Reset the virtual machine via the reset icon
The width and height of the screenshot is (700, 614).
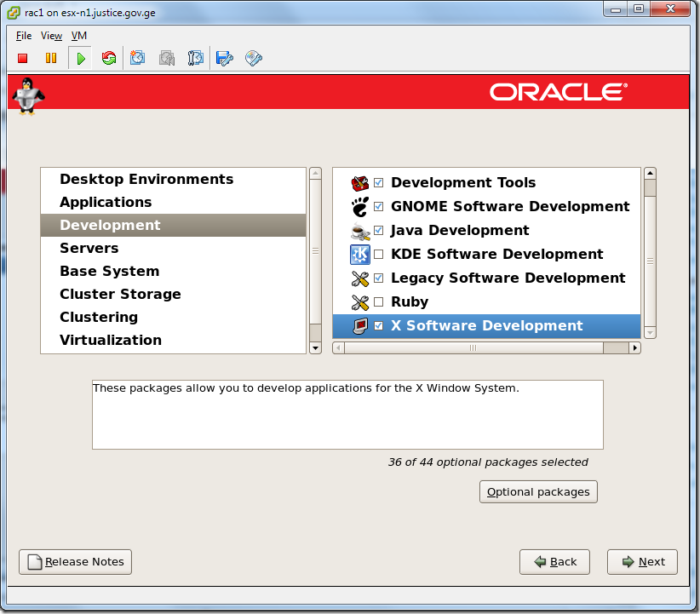click(x=108, y=58)
